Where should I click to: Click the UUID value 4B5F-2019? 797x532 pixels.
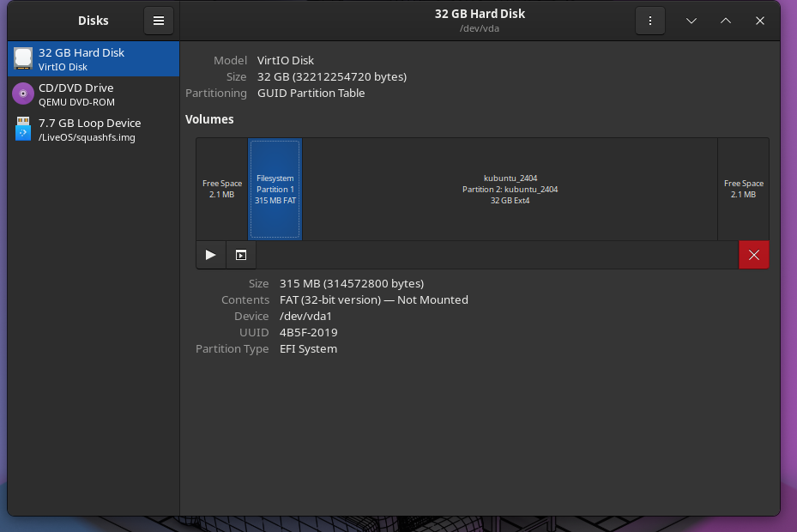click(308, 332)
